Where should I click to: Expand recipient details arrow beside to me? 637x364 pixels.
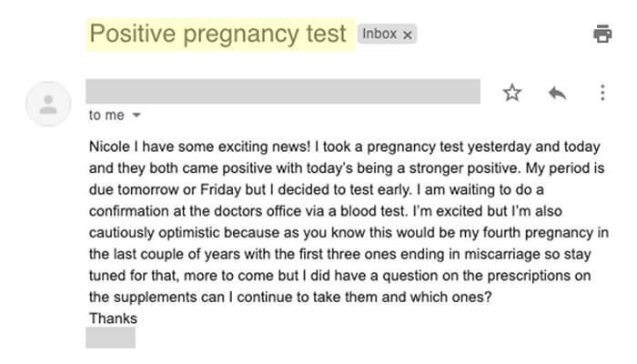tap(136, 116)
